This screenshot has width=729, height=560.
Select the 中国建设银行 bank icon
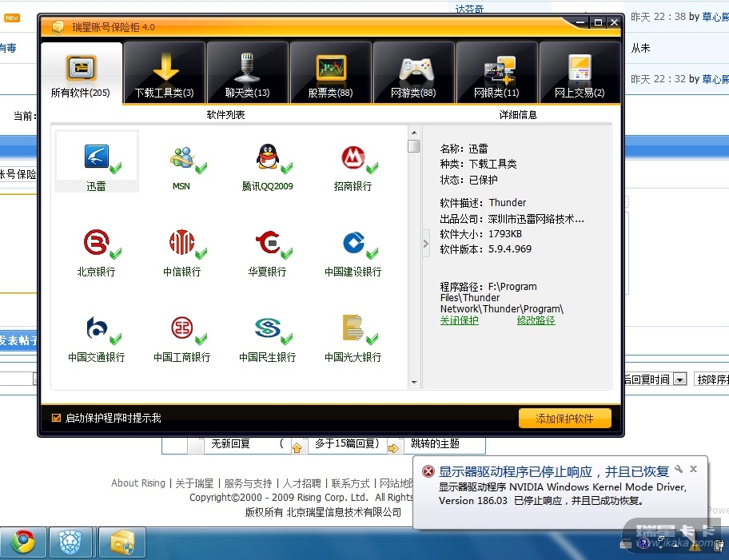[x=353, y=242]
